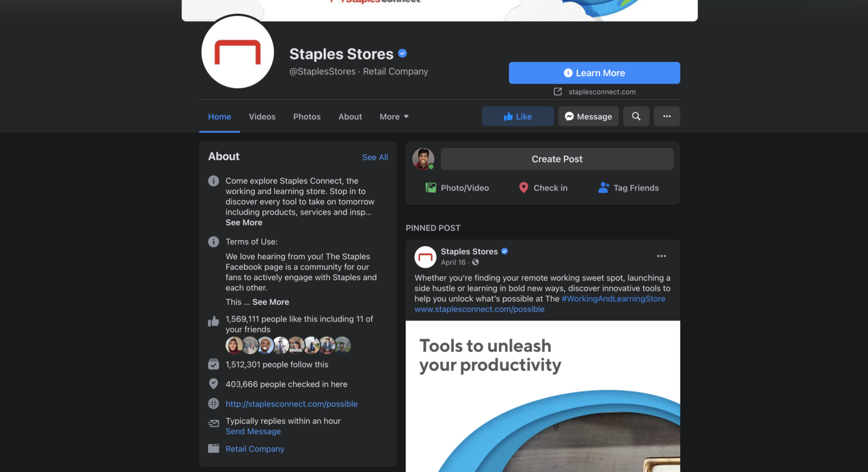Expand the More navigation dropdown
Viewport: 868px width, 472px height.
coord(393,116)
